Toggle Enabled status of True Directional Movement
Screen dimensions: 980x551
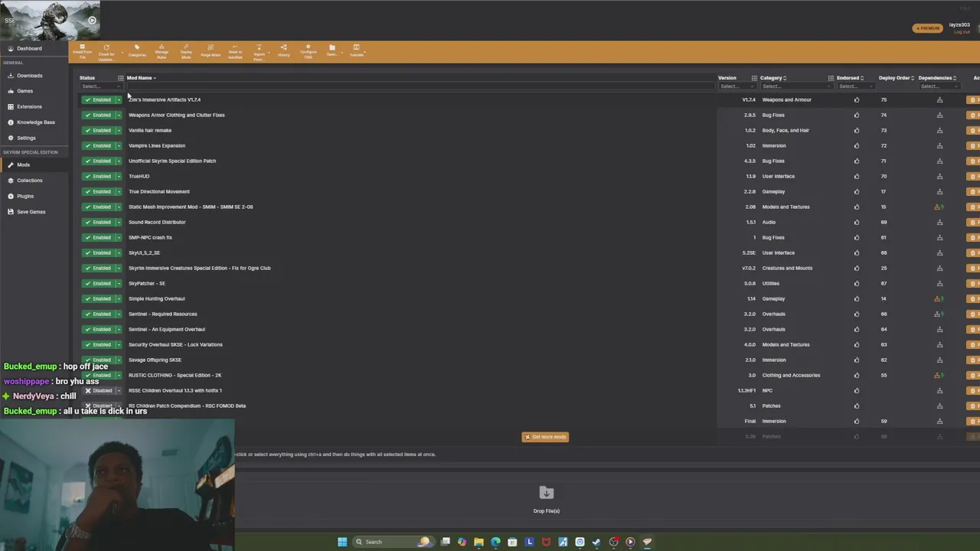[98, 191]
